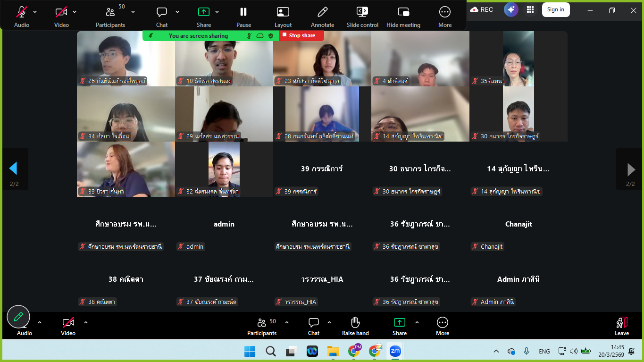Viewport: 644px width, 362px height.
Task: Go to previous gallery page with left arrow
Action: point(13,168)
